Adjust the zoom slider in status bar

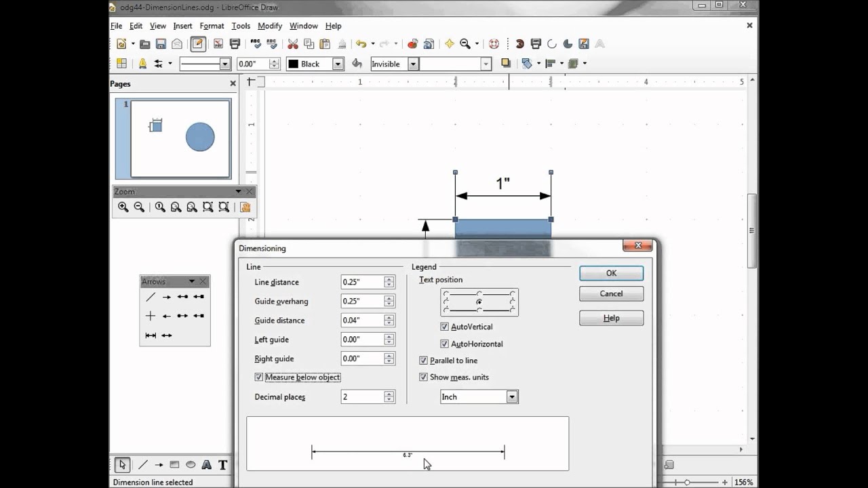(686, 482)
